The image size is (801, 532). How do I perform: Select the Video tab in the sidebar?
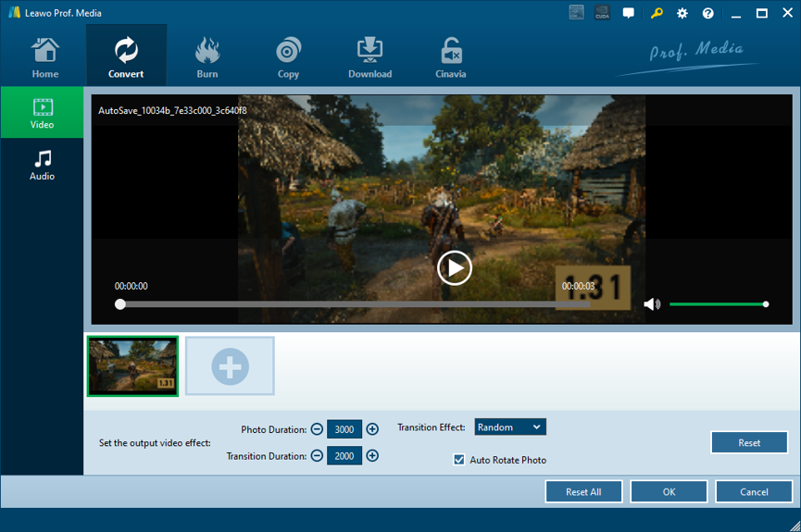click(x=42, y=113)
